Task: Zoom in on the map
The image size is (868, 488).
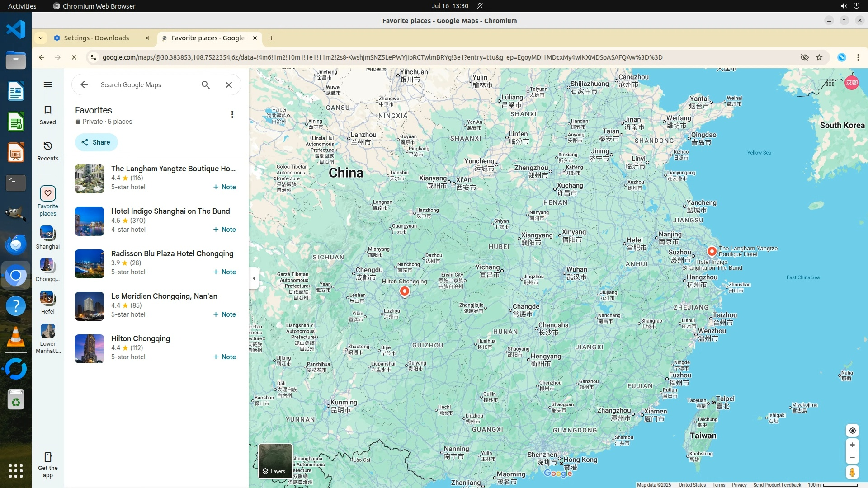Action: (852, 445)
